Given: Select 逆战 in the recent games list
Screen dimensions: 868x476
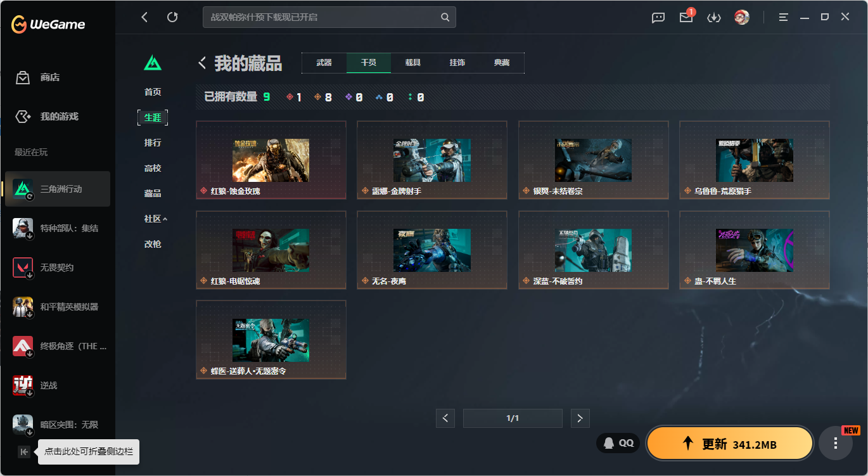Looking at the screenshot, I should pyautogui.click(x=58, y=385).
